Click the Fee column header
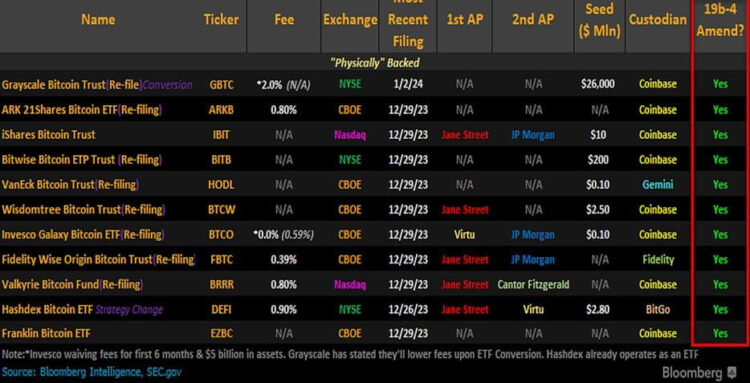The height and width of the screenshot is (383, 750). 284,19
